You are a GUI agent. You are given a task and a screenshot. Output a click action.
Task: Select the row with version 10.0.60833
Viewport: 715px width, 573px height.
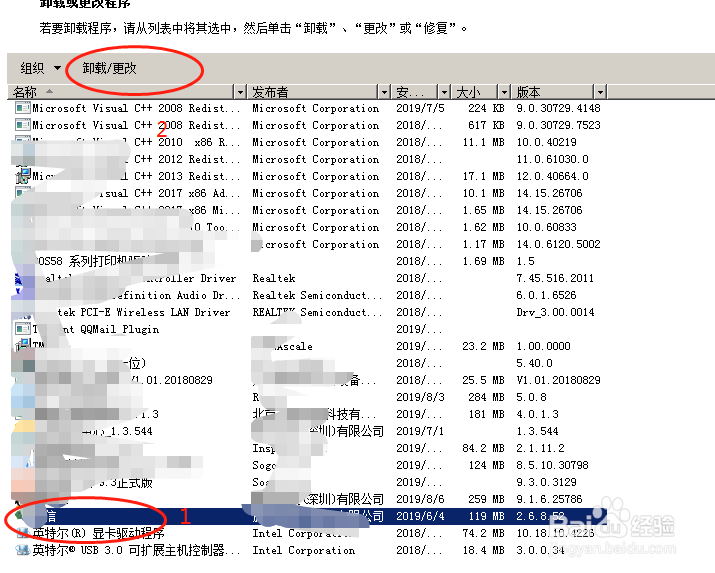pos(308,227)
